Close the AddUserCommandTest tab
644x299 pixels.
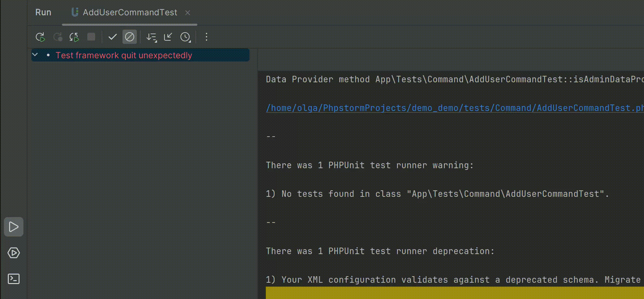coord(188,12)
